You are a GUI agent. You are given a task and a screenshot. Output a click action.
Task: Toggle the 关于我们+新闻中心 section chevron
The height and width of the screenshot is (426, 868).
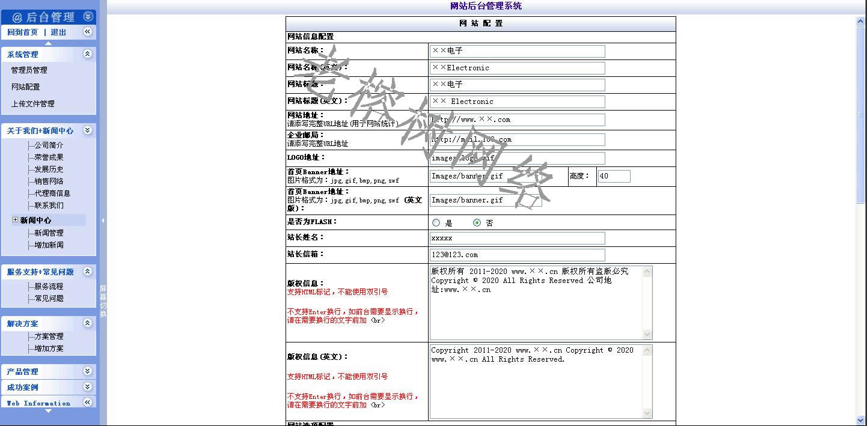coord(88,130)
